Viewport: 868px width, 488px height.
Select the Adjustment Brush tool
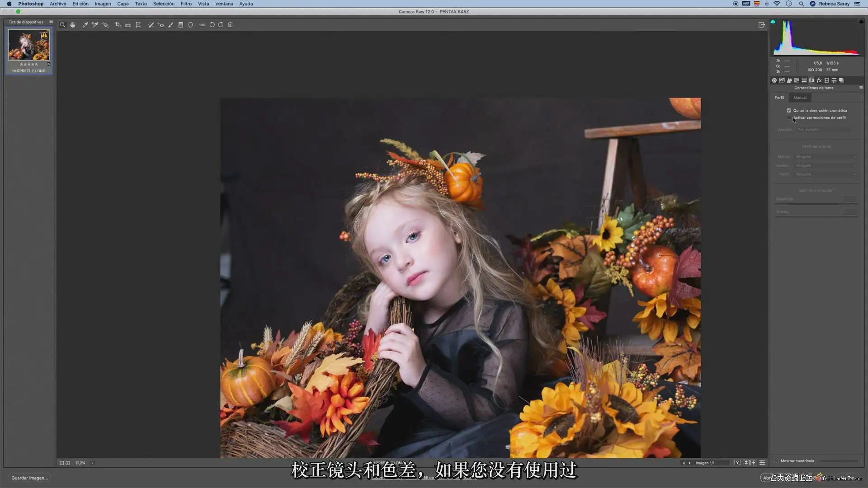click(x=171, y=25)
